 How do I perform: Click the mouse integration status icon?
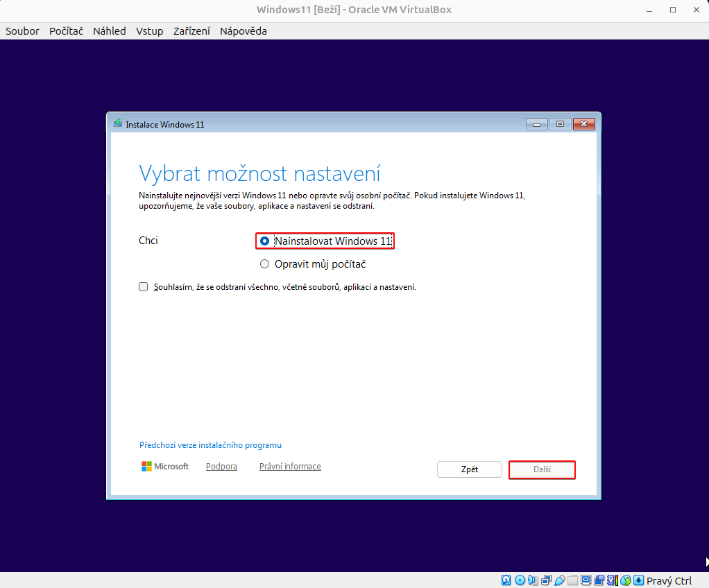(x=625, y=580)
